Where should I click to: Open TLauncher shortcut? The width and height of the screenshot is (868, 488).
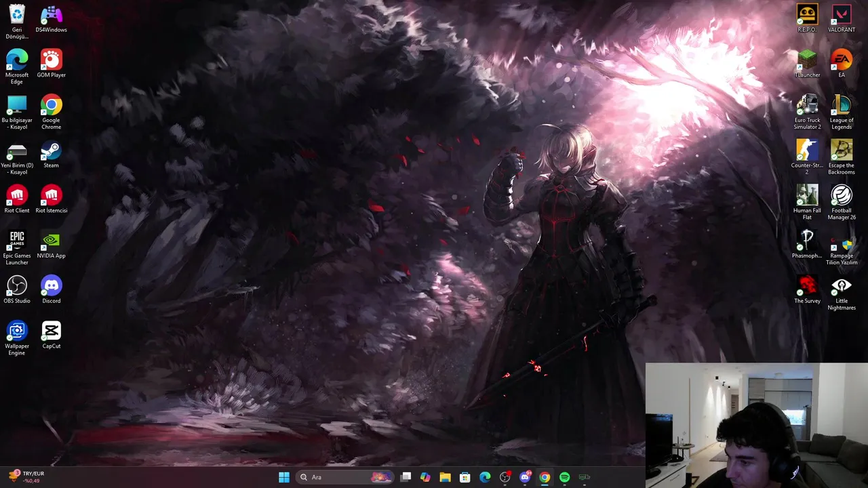807,63
